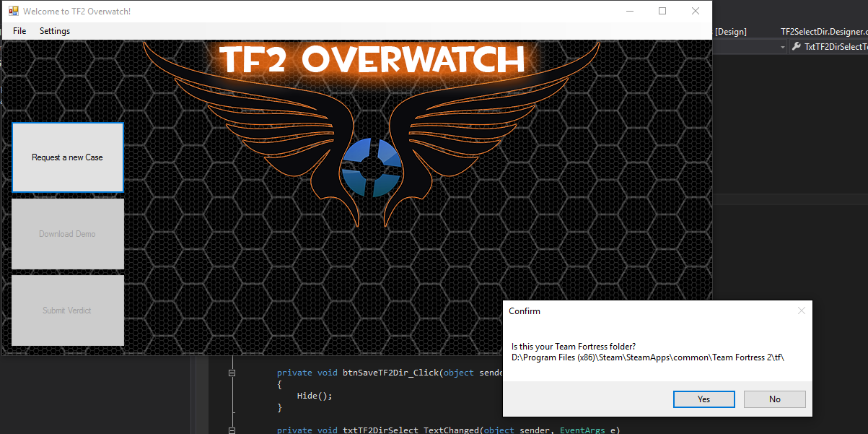Open the class selector dropdown in the navigation bar
The height and width of the screenshot is (434, 868).
click(781, 46)
